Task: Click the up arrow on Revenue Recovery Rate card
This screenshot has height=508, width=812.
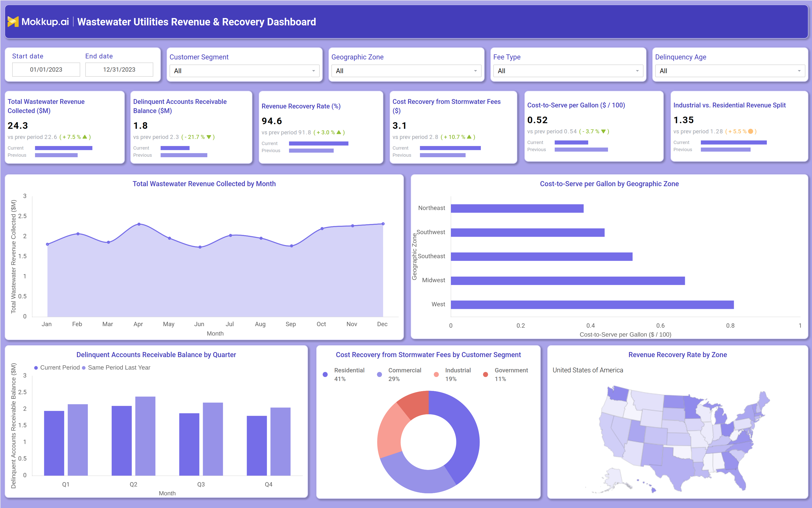Action: click(339, 132)
